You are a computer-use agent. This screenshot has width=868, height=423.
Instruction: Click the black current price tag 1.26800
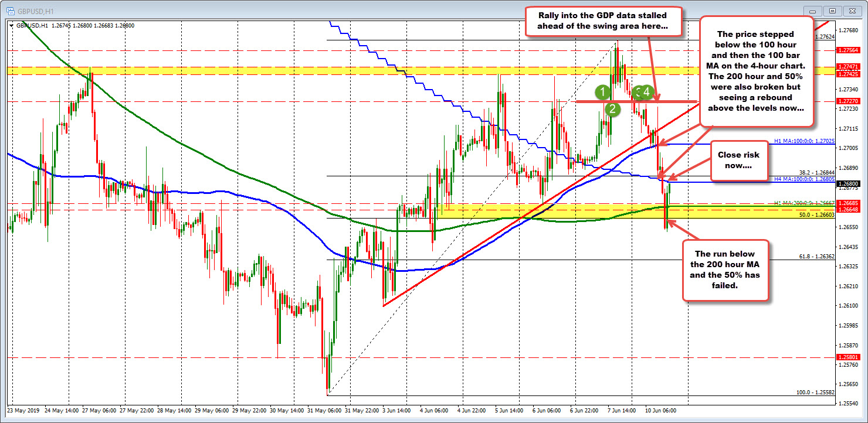[x=849, y=184]
